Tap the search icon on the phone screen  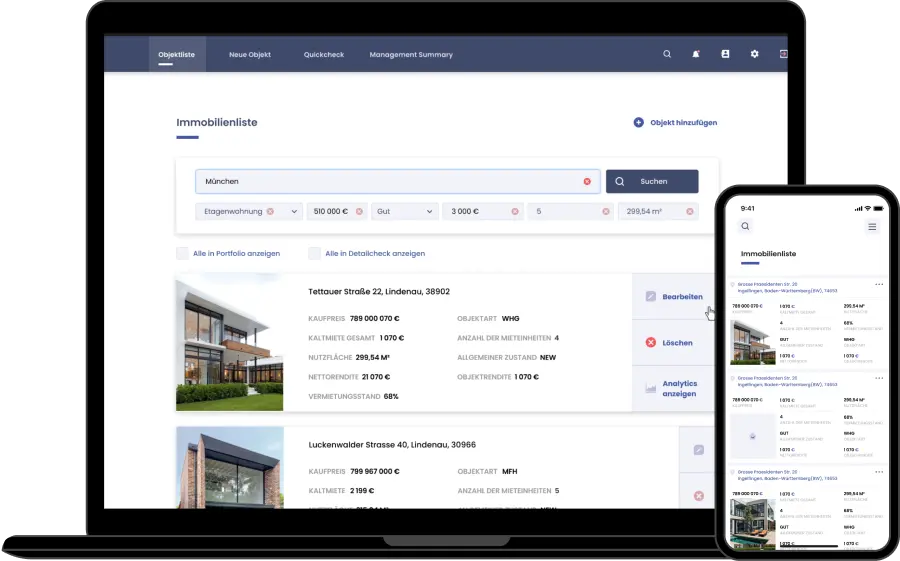pos(745,227)
